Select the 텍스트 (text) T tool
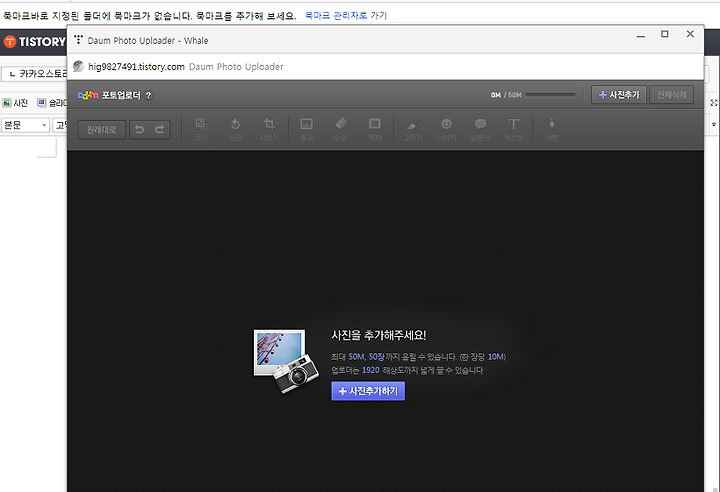 point(513,129)
